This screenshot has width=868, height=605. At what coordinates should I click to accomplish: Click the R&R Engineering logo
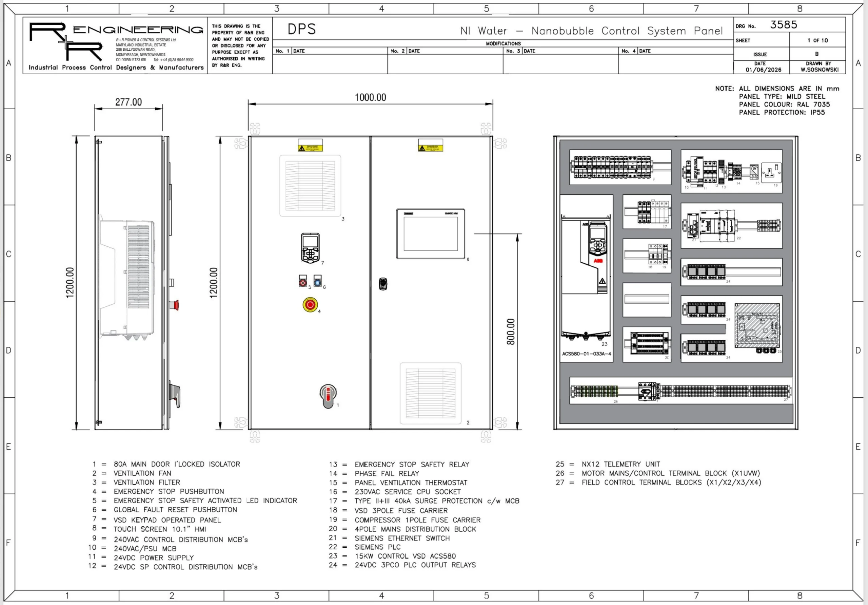(x=116, y=45)
